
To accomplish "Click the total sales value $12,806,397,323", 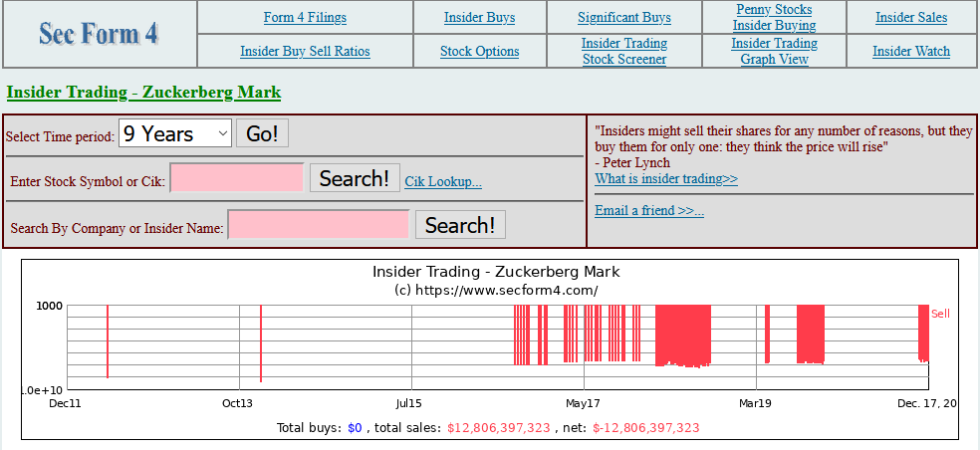I will tap(499, 428).
